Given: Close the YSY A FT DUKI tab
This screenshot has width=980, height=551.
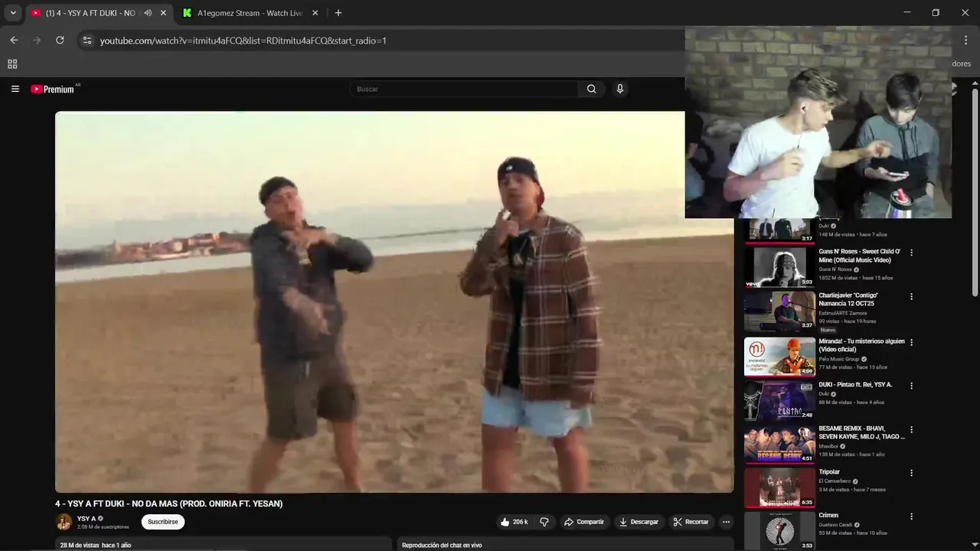Looking at the screenshot, I should (x=163, y=13).
